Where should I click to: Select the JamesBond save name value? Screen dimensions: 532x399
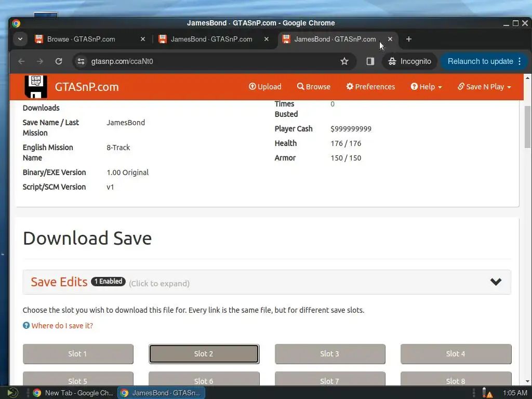tap(126, 123)
